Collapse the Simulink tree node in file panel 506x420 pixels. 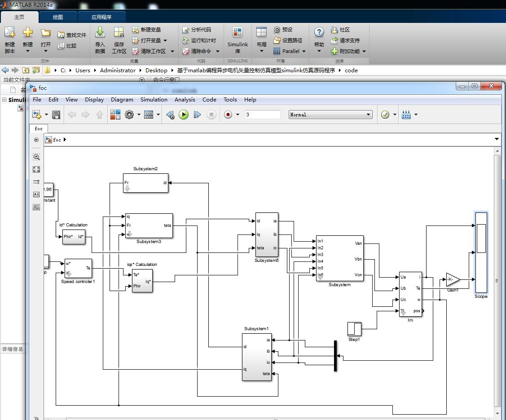pos(4,99)
